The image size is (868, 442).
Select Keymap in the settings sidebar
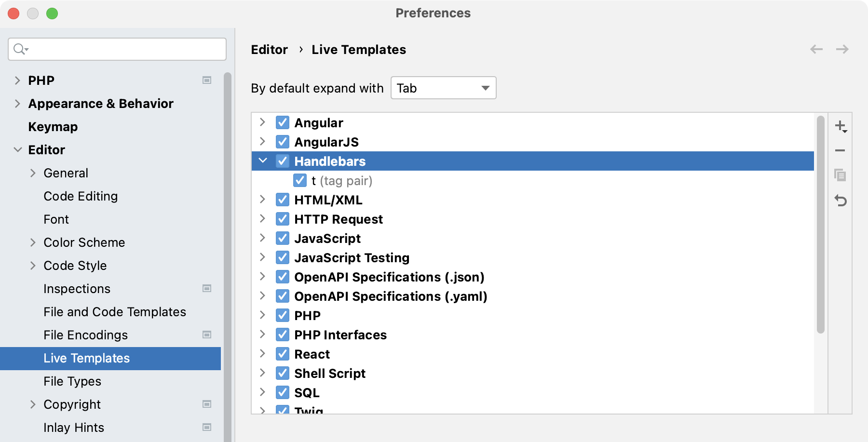click(53, 126)
